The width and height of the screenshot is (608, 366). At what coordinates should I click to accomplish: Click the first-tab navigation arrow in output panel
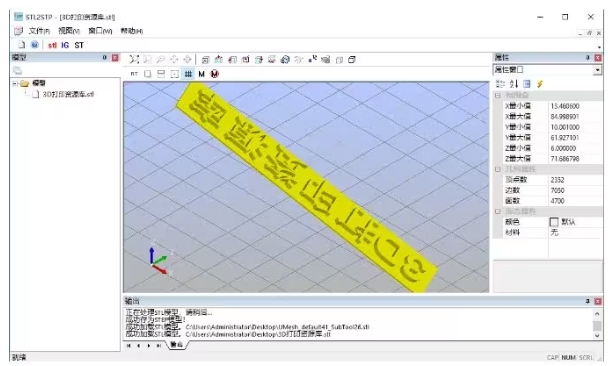tap(129, 345)
